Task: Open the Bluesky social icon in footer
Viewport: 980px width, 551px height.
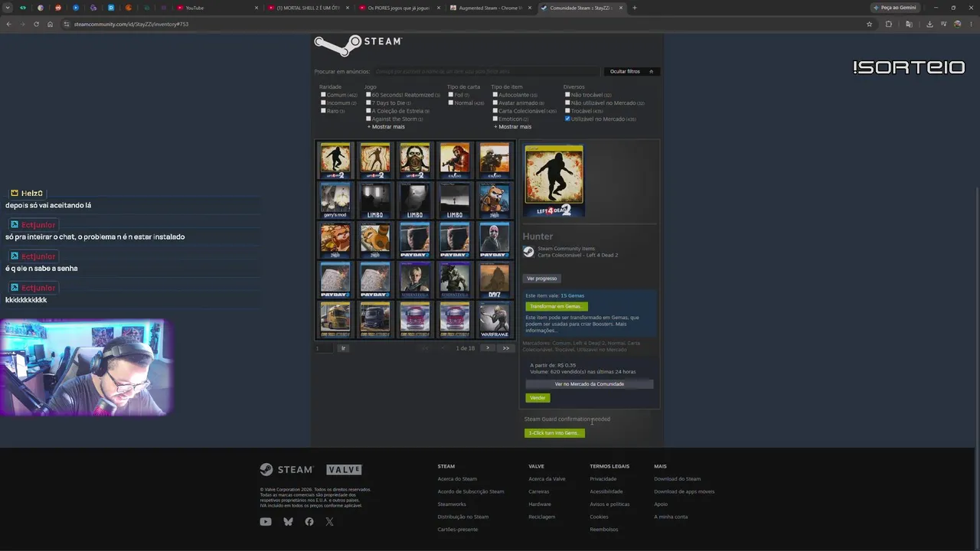Action: coord(288,522)
